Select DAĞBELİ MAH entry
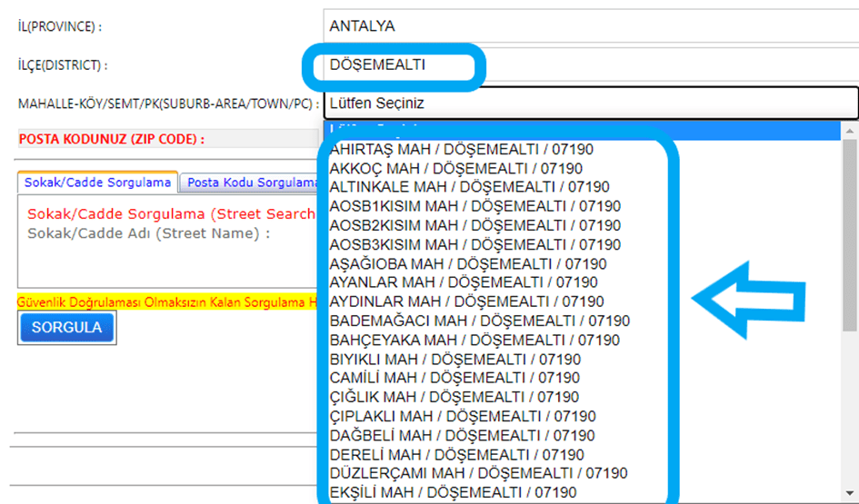This screenshot has height=504, width=859. 463,435
